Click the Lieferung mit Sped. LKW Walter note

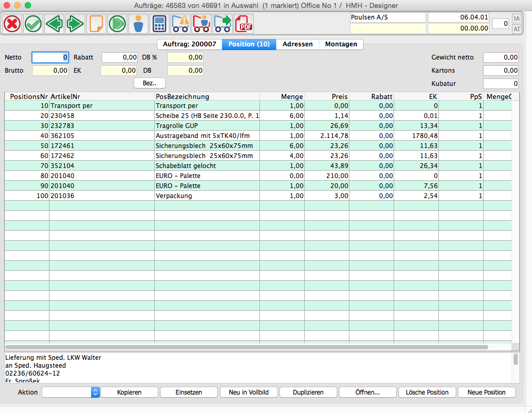53,358
